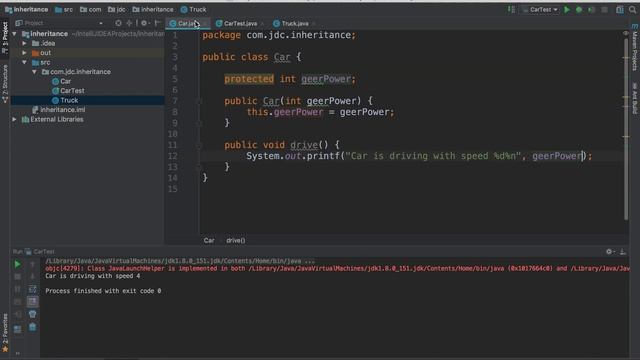Start debugging with the green bug icon
640x360 pixels.
(x=579, y=9)
